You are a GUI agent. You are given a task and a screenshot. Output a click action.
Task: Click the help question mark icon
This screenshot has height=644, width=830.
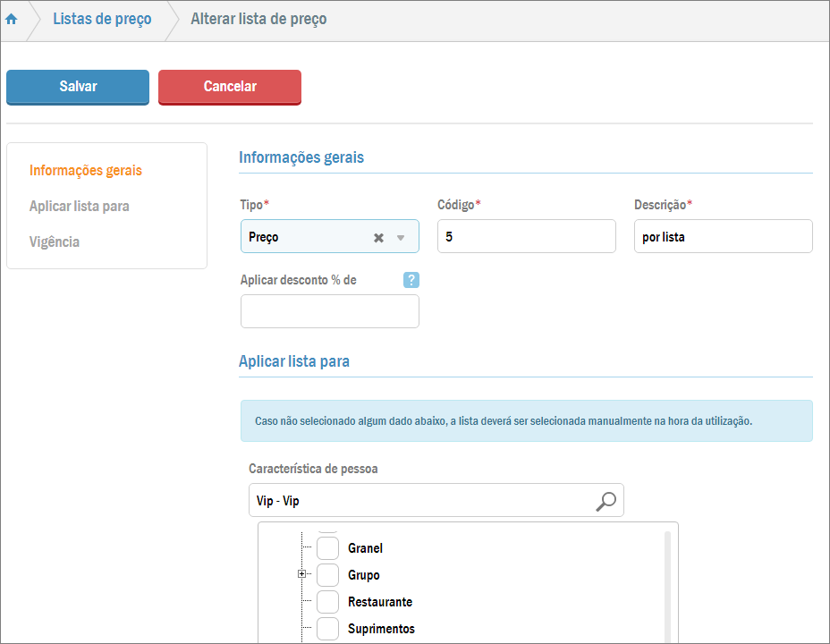pyautogui.click(x=411, y=280)
